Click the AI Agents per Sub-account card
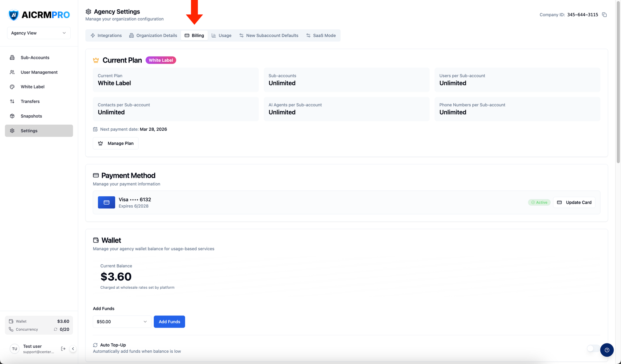This screenshot has width=621, height=364. [x=347, y=109]
